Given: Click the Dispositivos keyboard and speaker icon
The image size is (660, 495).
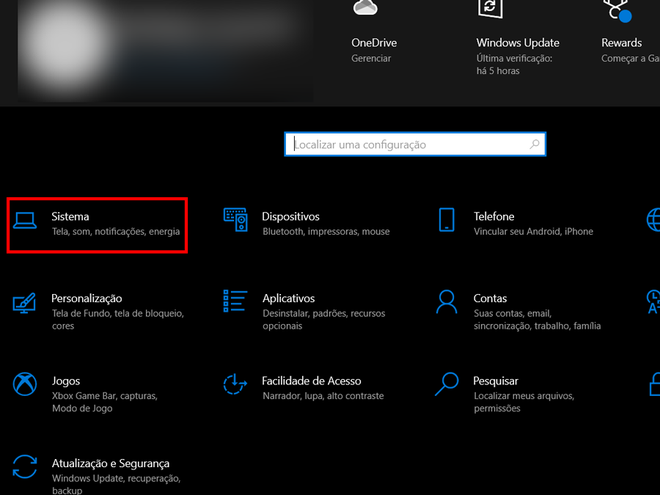Looking at the screenshot, I should (235, 220).
